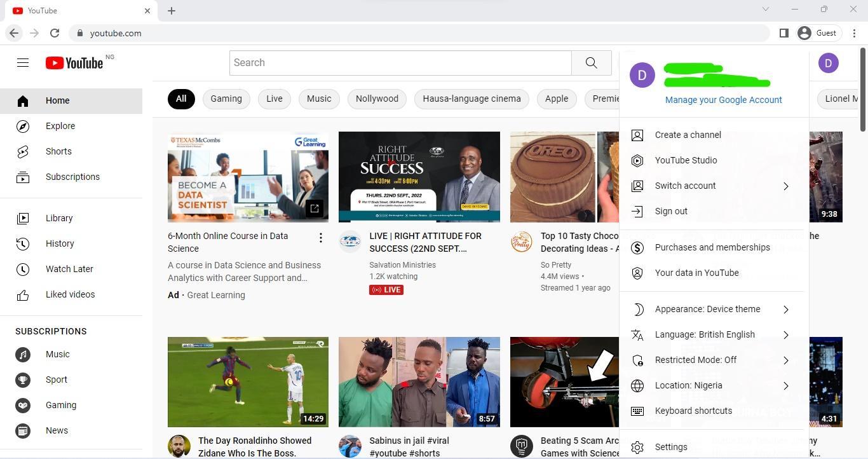Open the Right Attitude Success live thumbnail
This screenshot has height=459, width=868.
[419, 177]
